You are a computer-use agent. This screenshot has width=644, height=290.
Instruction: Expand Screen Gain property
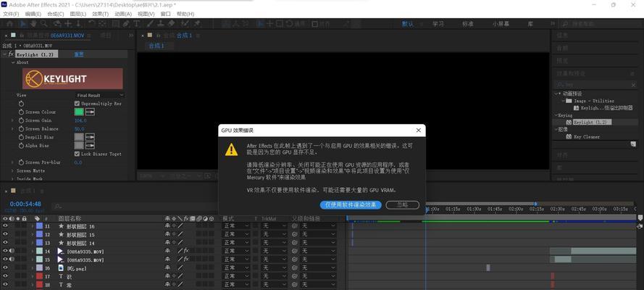[12, 120]
